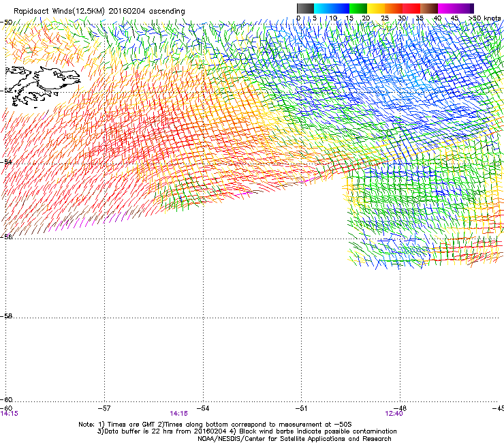Select the '-56' latitude label
Image resolution: width=504 pixels, height=443 pixels.
pyautogui.click(x=6, y=236)
